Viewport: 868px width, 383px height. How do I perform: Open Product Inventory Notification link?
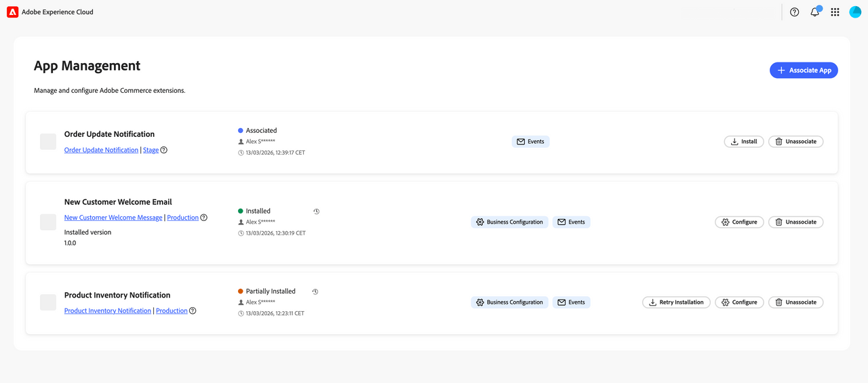[108, 310]
